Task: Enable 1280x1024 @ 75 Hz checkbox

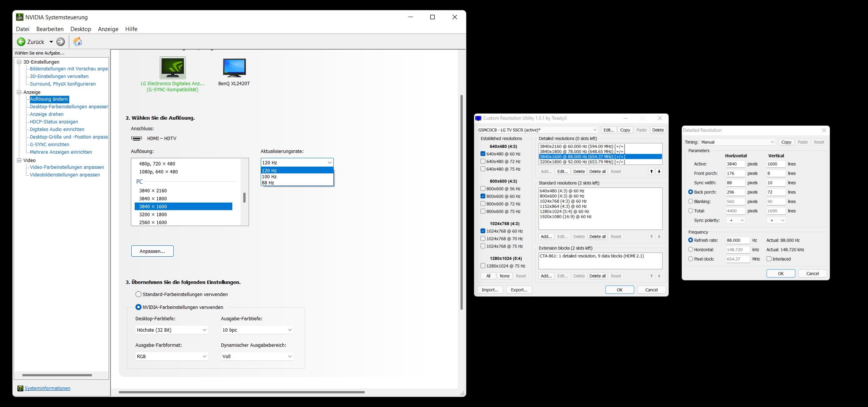Action: [483, 266]
